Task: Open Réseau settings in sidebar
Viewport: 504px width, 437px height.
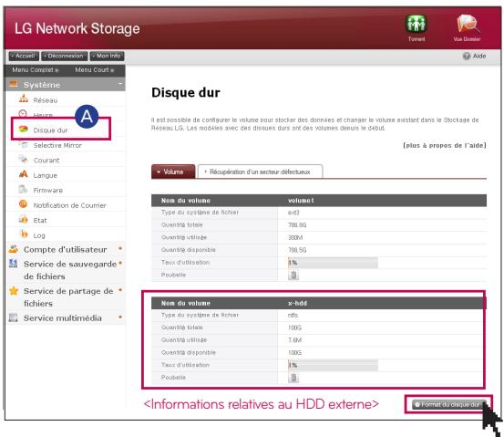Action: (46, 100)
